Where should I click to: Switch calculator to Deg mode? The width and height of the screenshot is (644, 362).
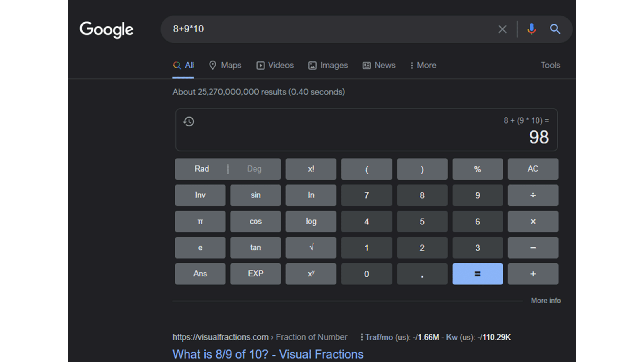coord(254,169)
